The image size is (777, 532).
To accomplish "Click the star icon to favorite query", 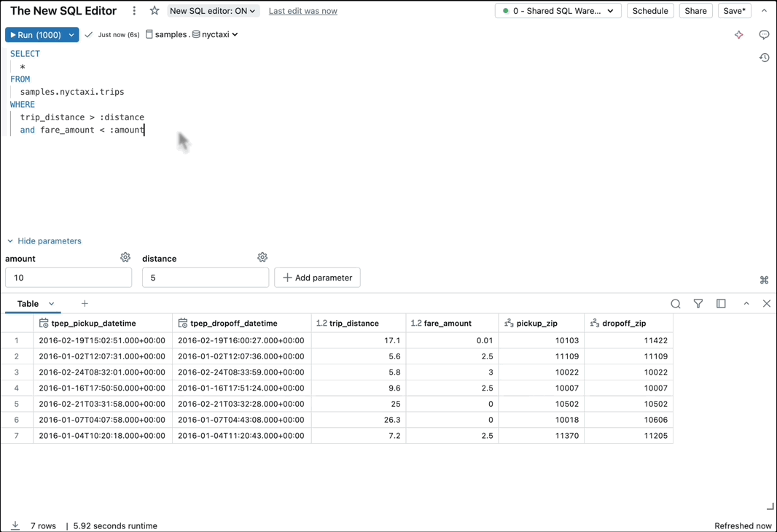I will pos(155,11).
